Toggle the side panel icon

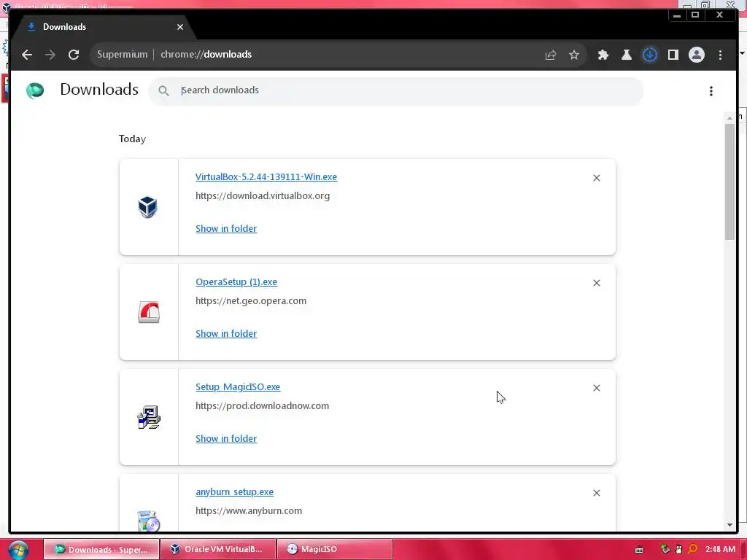tap(673, 55)
